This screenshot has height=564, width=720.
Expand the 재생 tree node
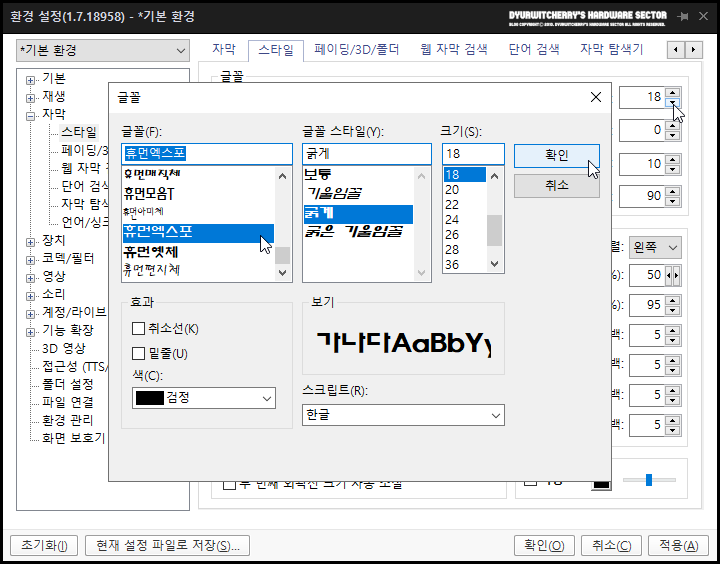30,98
